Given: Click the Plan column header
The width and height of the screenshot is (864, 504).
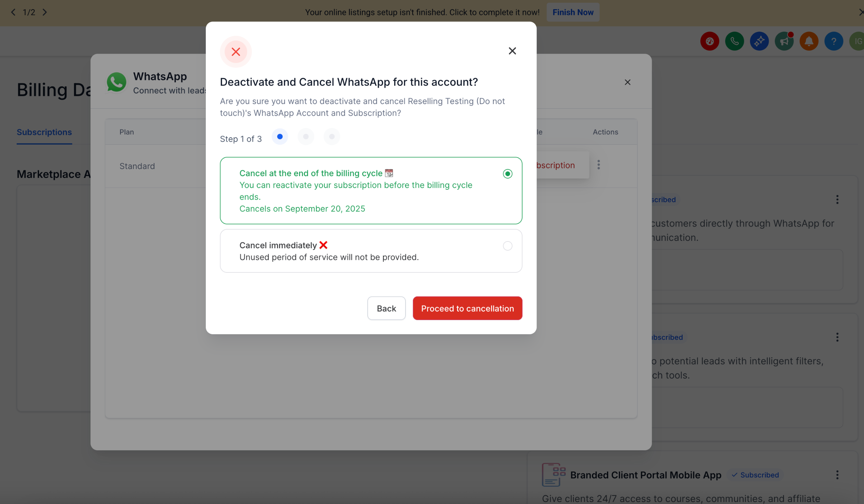Looking at the screenshot, I should [x=127, y=132].
